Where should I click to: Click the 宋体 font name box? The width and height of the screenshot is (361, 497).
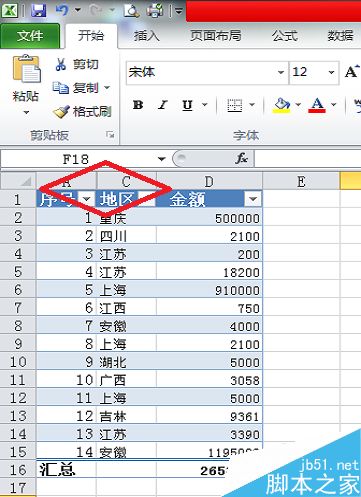point(201,72)
